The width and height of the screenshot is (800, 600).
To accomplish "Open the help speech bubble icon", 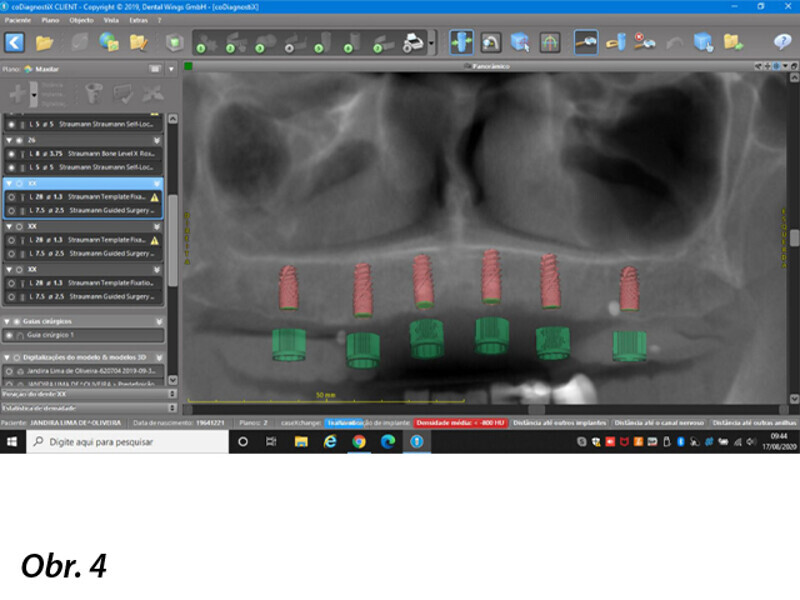I will click(x=783, y=42).
